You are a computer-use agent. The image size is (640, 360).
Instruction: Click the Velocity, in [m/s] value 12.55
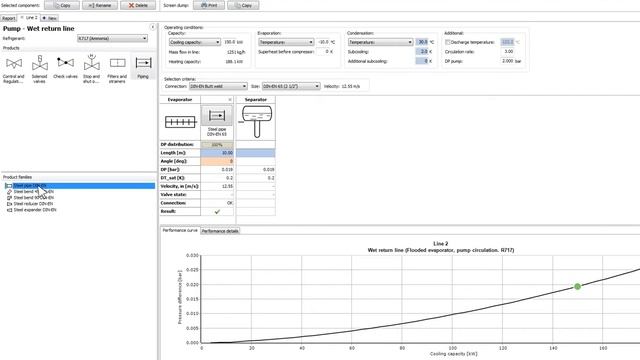pyautogui.click(x=217, y=187)
